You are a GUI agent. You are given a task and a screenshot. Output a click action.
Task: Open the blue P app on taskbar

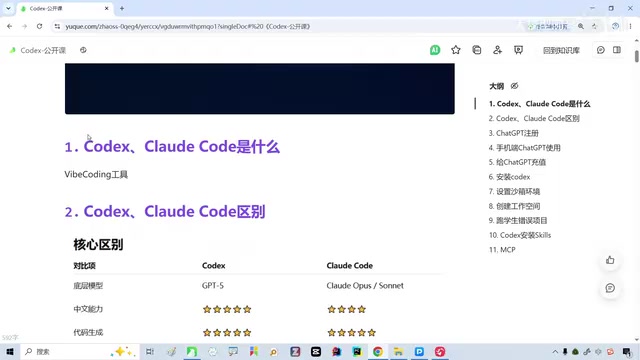(x=419, y=351)
